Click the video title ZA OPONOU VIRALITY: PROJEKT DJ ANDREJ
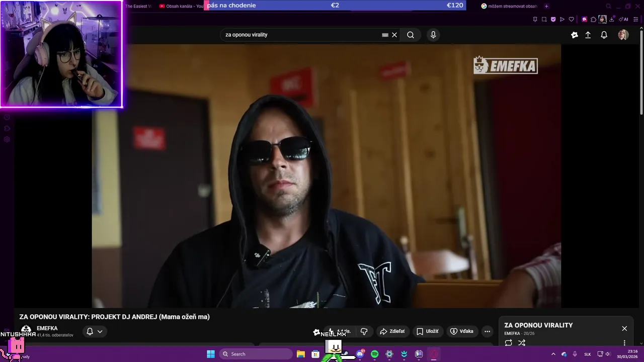The width and height of the screenshot is (644, 362). pos(114,317)
